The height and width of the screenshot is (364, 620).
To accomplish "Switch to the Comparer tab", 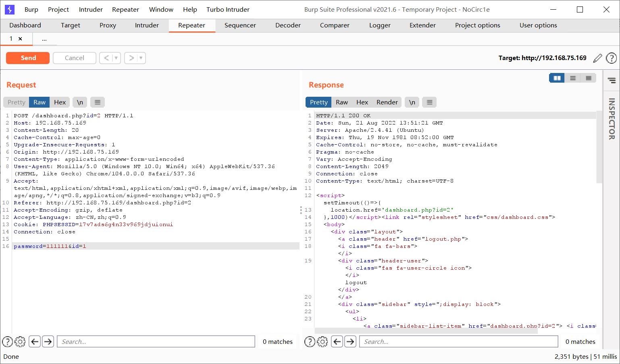I will (335, 25).
